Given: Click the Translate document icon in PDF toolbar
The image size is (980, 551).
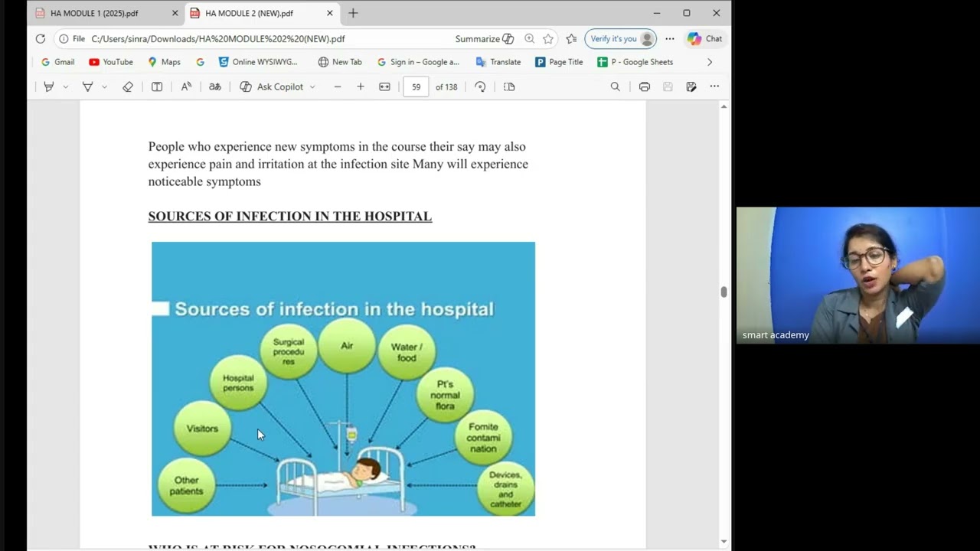Looking at the screenshot, I should [215, 86].
